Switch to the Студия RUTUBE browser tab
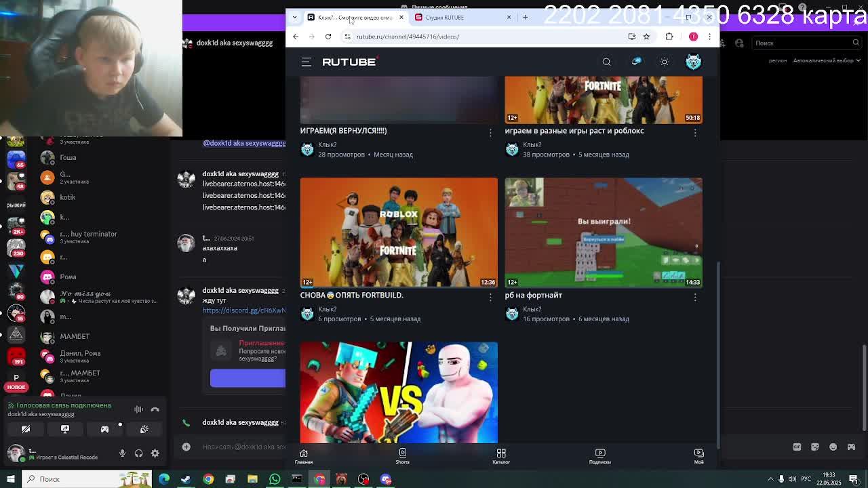868x488 pixels. pyautogui.click(x=461, y=17)
